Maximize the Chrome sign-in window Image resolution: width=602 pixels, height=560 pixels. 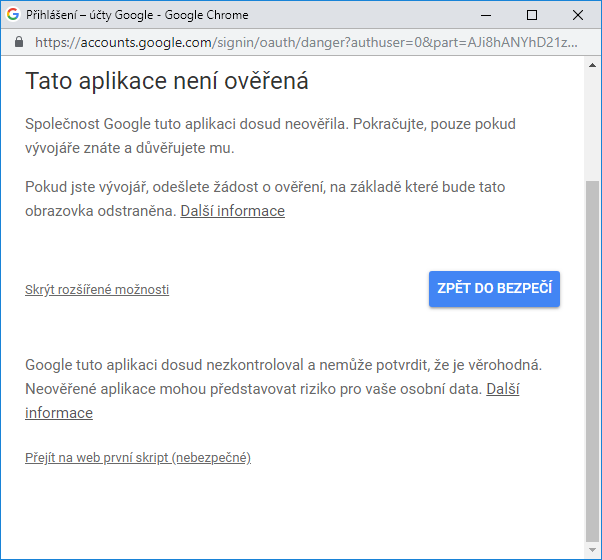point(532,15)
